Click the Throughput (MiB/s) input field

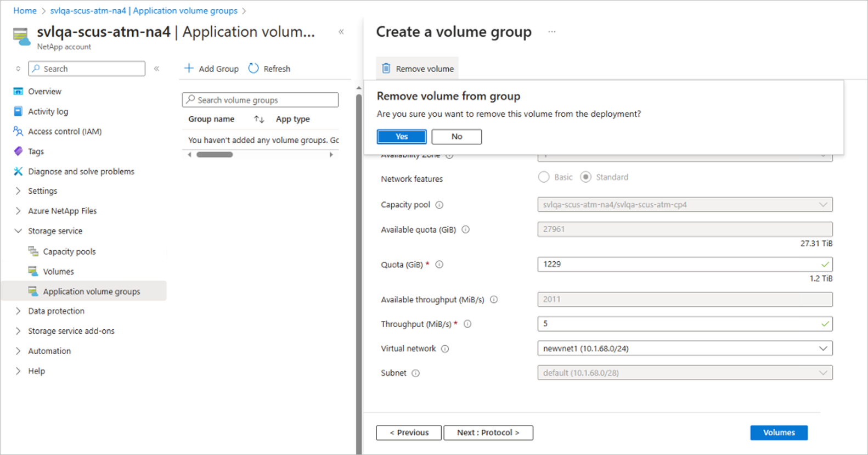click(685, 324)
